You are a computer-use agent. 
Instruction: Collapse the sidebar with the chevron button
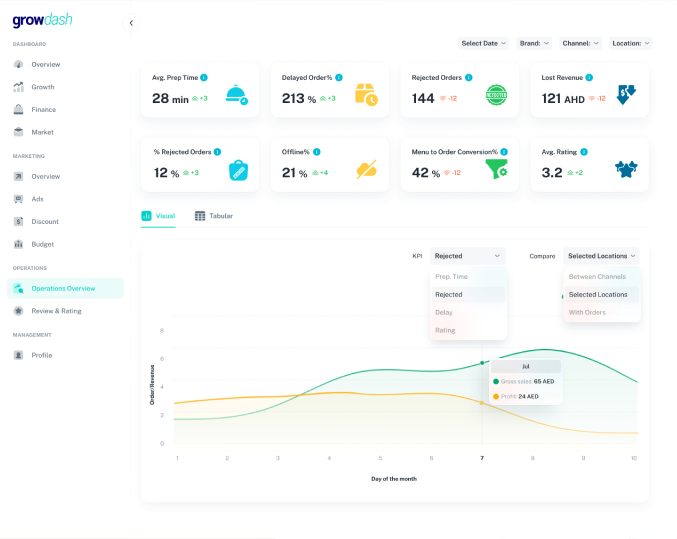pyautogui.click(x=131, y=23)
